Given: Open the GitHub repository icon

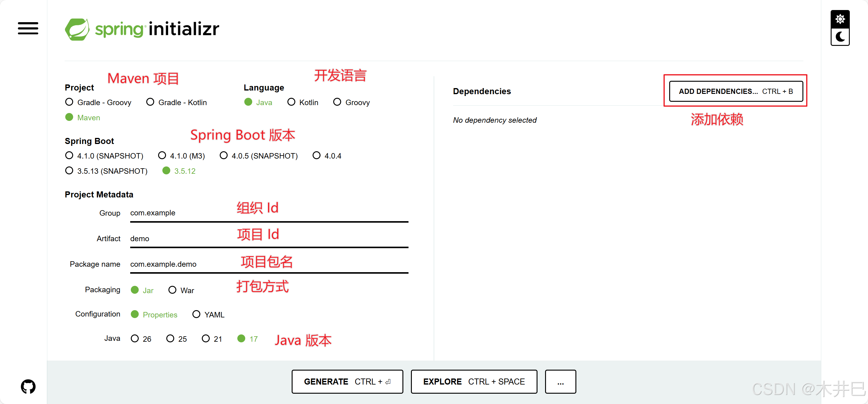Looking at the screenshot, I should pyautogui.click(x=28, y=386).
